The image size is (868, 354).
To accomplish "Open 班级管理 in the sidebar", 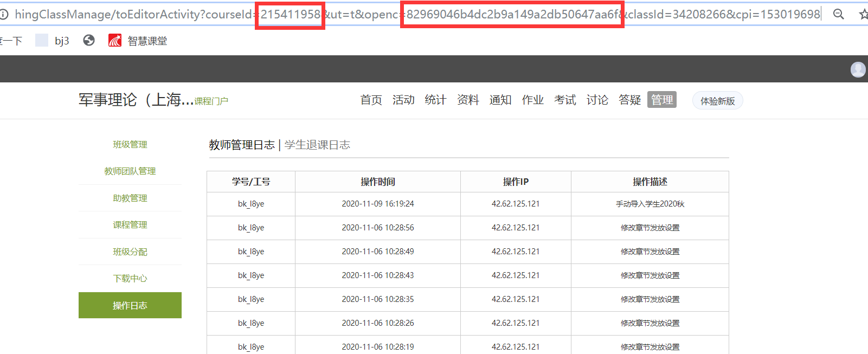I will 130,144.
